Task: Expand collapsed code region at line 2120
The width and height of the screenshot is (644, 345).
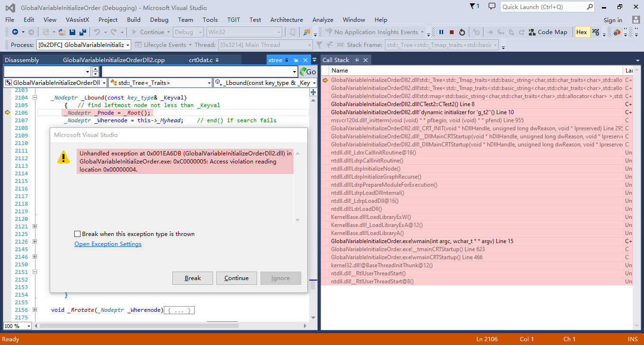Action: 35,227
